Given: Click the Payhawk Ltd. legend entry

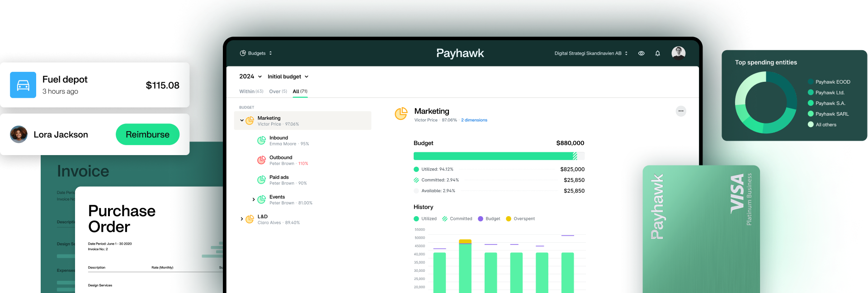Looking at the screenshot, I should (x=826, y=93).
